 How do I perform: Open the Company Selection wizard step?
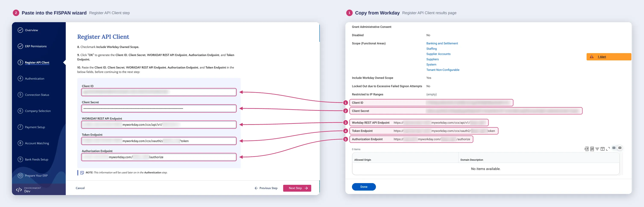38,111
